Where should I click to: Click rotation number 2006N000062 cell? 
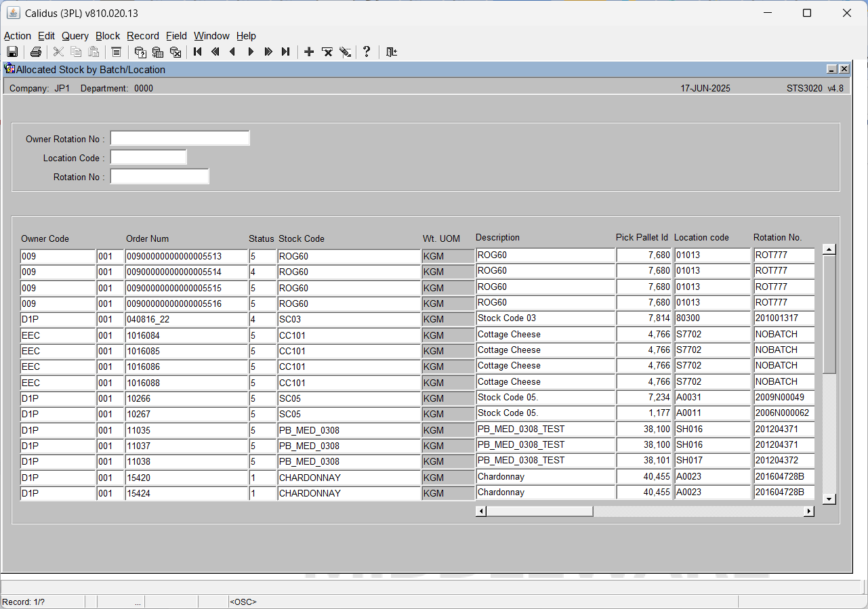point(784,413)
